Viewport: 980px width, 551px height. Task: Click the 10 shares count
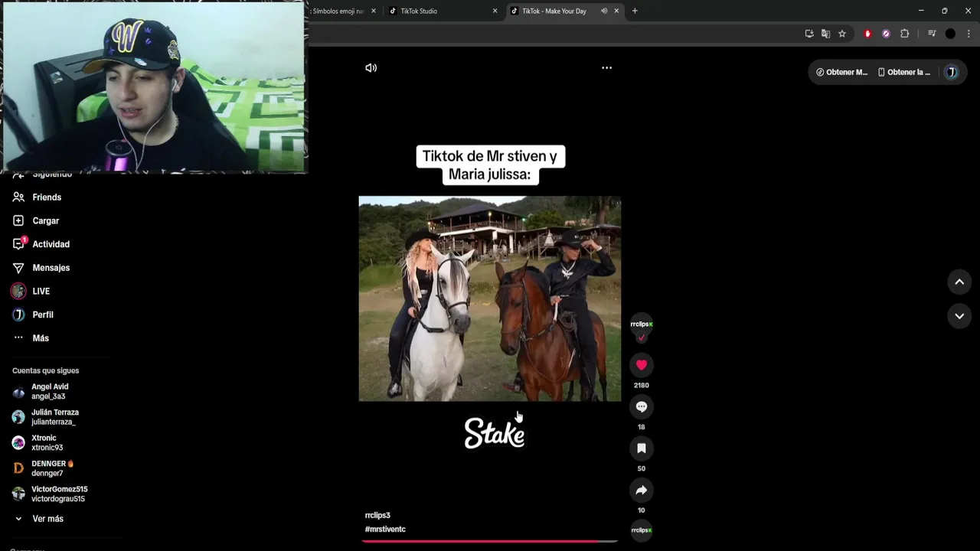642,510
